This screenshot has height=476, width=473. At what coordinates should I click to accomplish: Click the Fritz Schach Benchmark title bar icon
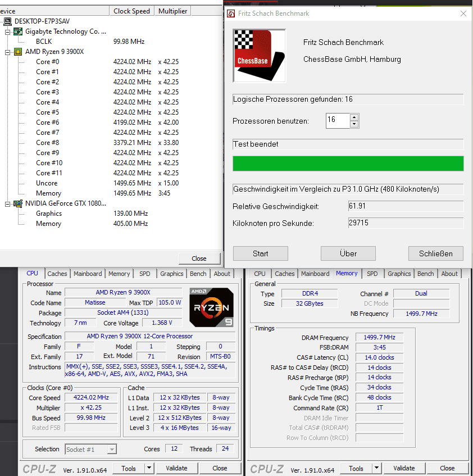point(231,13)
